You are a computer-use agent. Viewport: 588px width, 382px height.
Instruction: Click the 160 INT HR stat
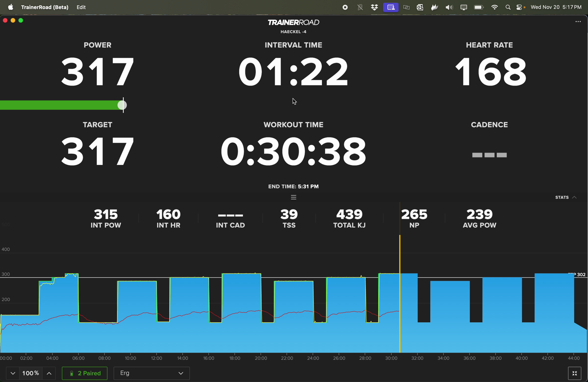[x=168, y=218]
